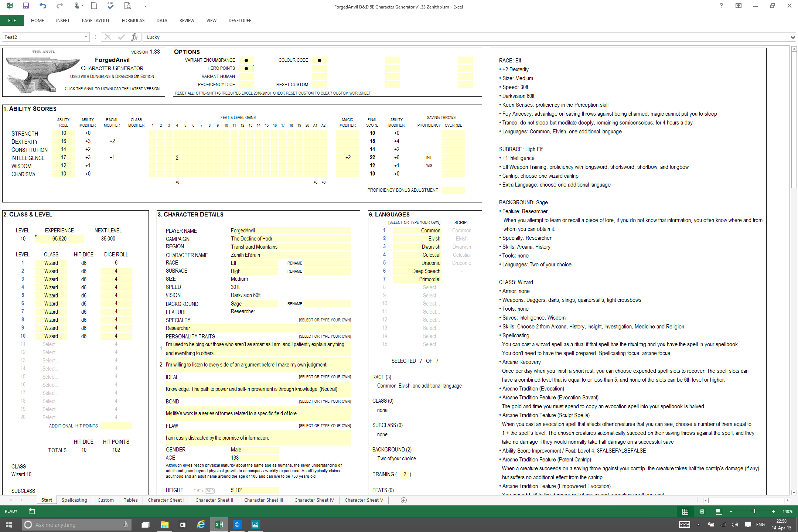The height and width of the screenshot is (532, 798).
Task: Open Windows Start menu
Action: (x=9, y=525)
